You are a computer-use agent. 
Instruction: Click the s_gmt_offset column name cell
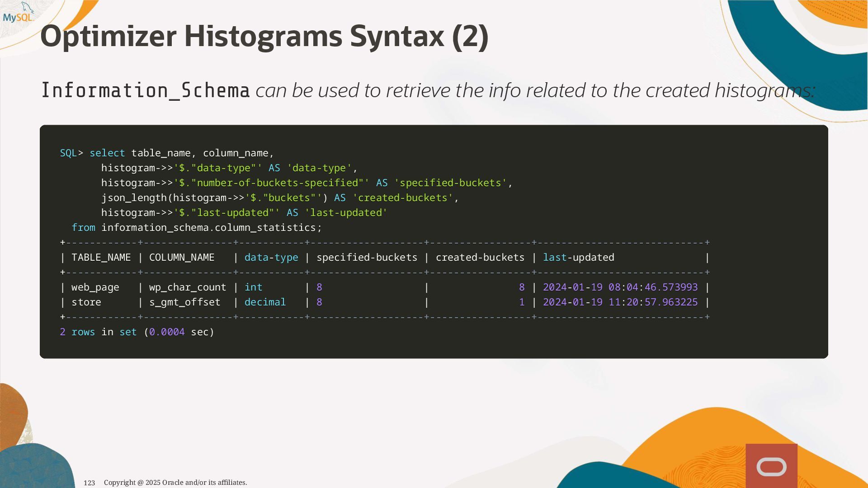(184, 302)
